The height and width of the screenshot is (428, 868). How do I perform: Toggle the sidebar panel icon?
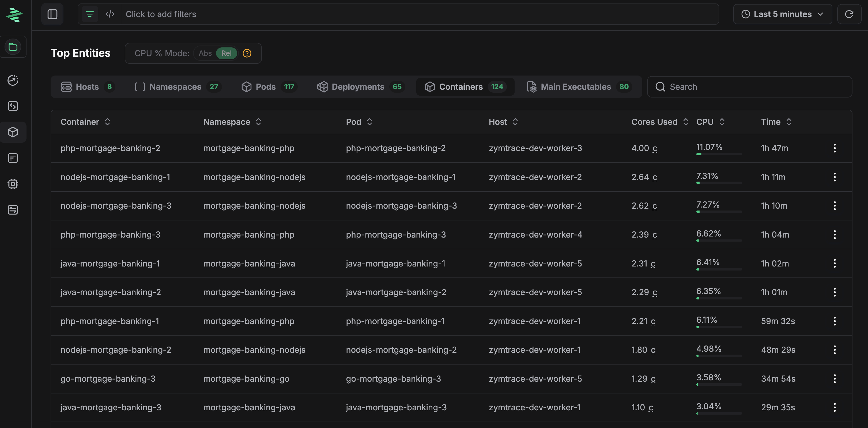pos(52,14)
